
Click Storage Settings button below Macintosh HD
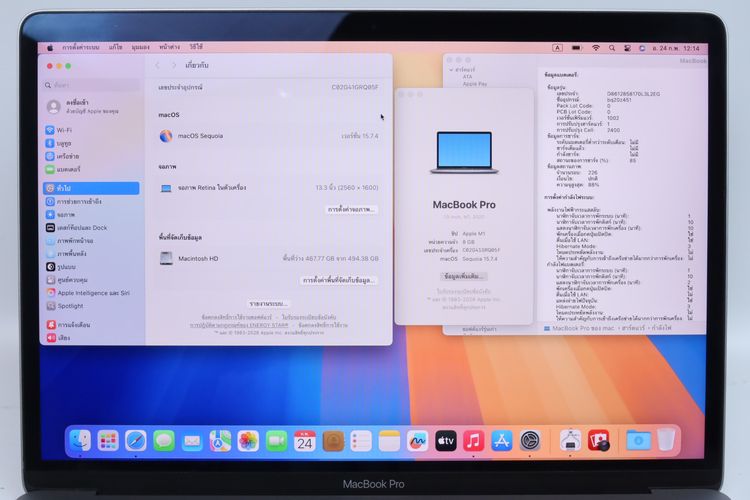tap(339, 280)
